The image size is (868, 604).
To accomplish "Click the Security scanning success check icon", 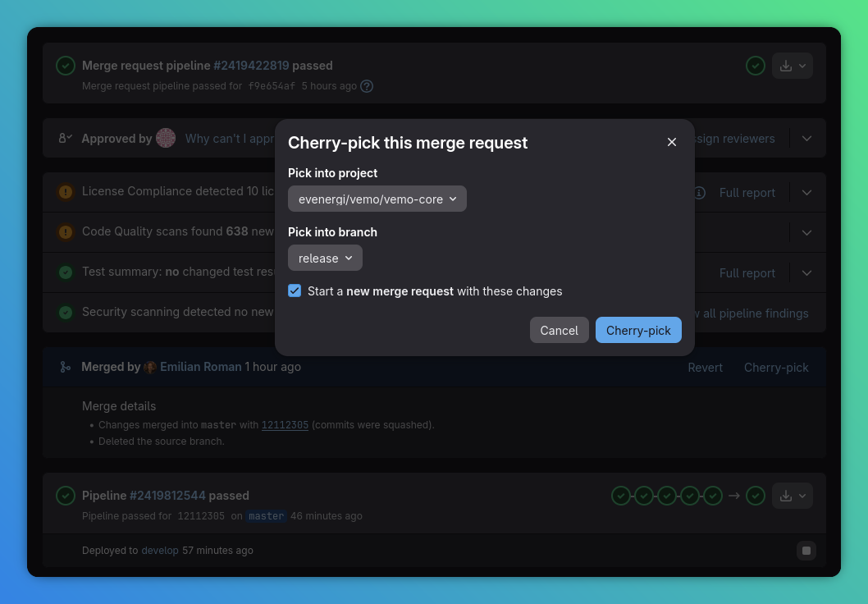I will pos(66,312).
